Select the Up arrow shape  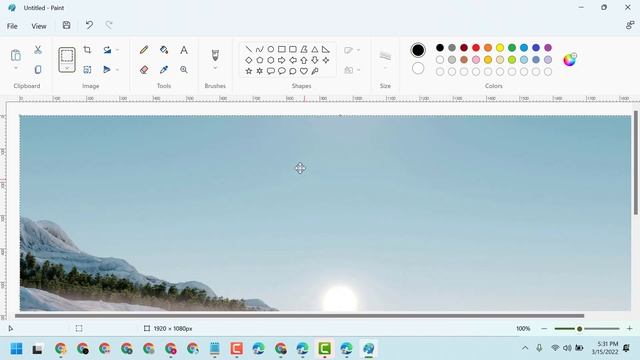click(304, 60)
